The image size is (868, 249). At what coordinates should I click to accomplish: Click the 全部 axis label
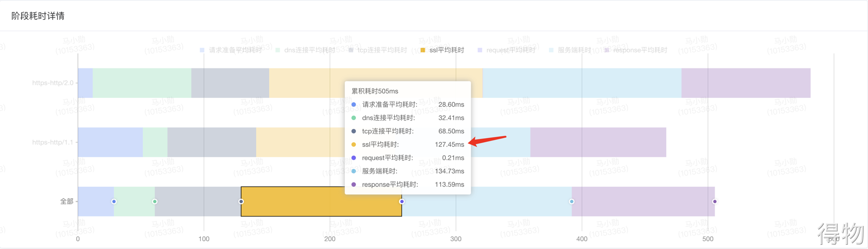click(67, 201)
